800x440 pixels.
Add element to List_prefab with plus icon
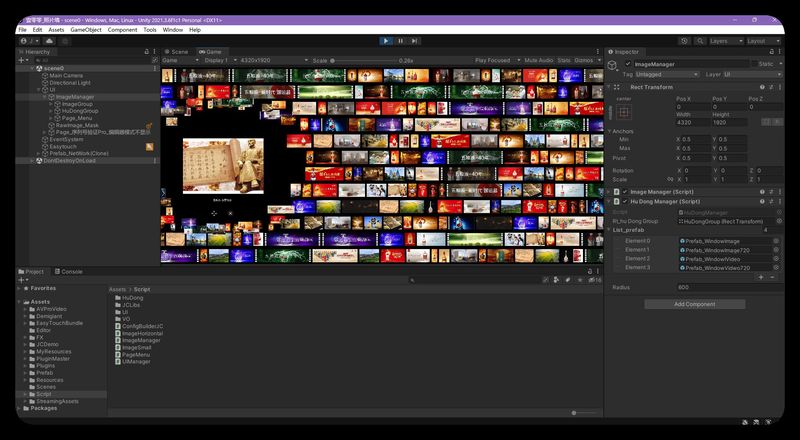pyautogui.click(x=761, y=277)
